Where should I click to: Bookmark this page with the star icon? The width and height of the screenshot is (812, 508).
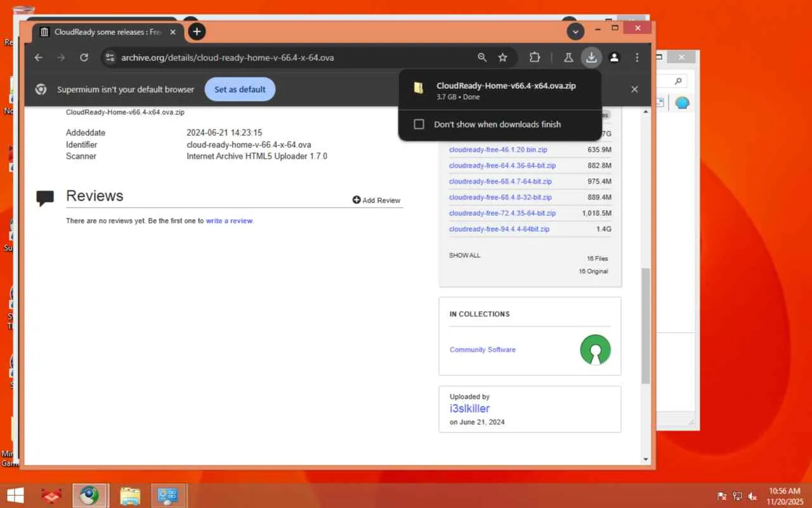(x=503, y=58)
